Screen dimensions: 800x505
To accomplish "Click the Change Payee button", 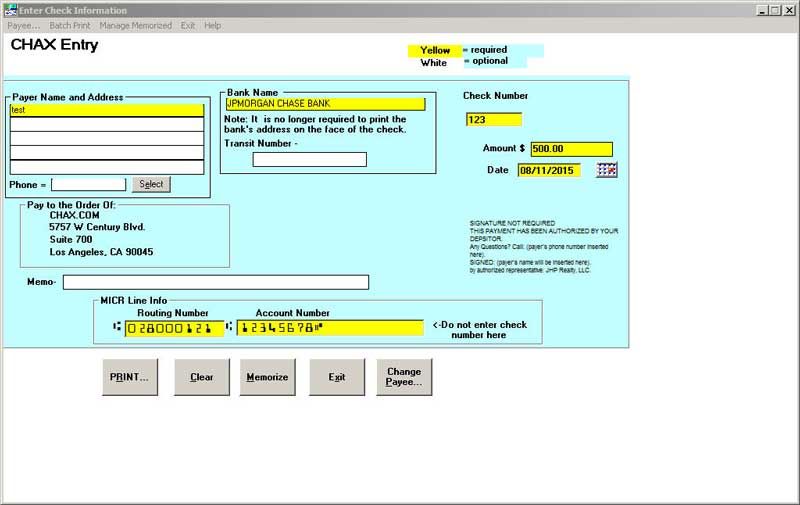I will [x=404, y=377].
